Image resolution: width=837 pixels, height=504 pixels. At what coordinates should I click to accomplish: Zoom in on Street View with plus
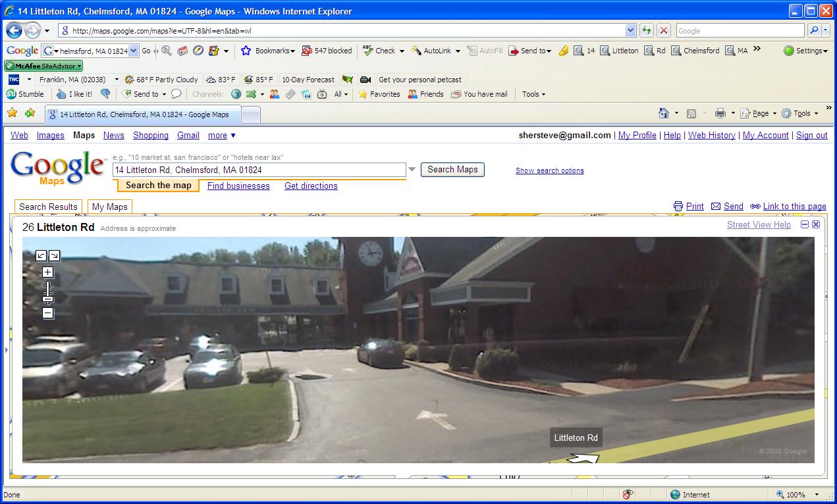pos(47,272)
